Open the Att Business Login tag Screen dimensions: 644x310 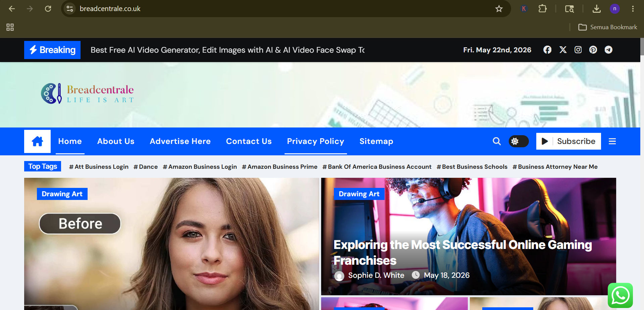[99, 167]
